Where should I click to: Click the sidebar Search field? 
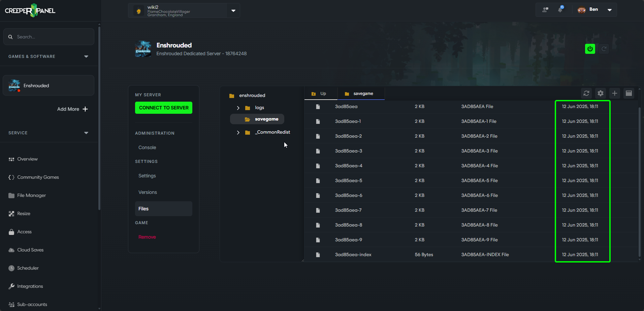(x=49, y=37)
